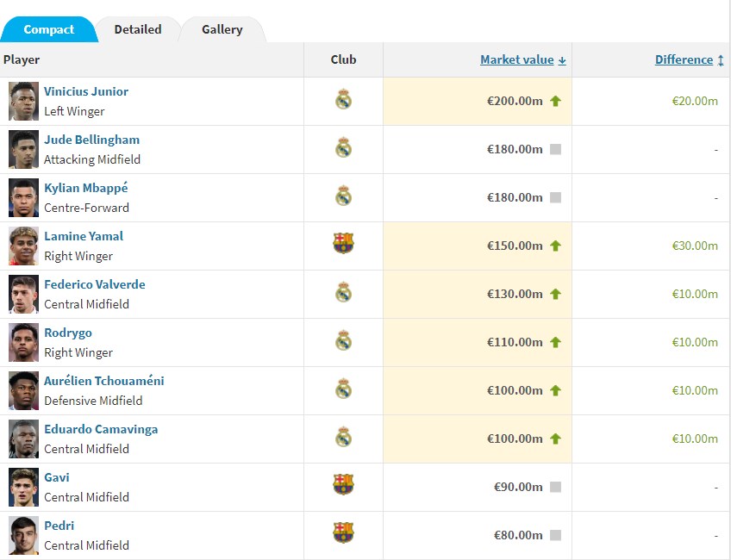The width and height of the screenshot is (731, 560).
Task: Open the Gallery tab
Action: (x=222, y=29)
